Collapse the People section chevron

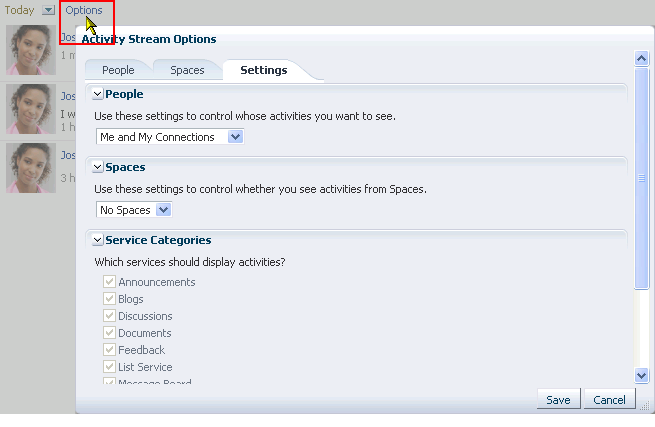pos(97,94)
